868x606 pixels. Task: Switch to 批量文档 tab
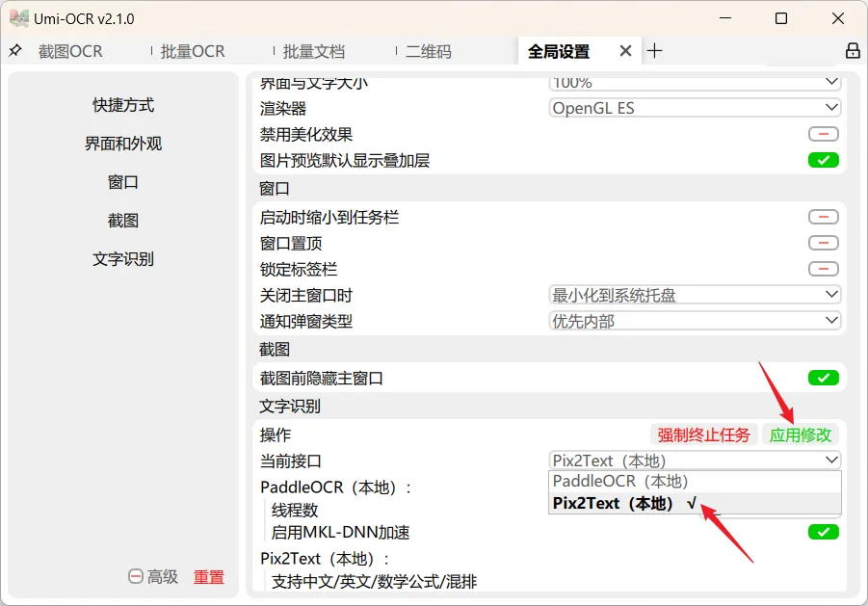(x=314, y=51)
